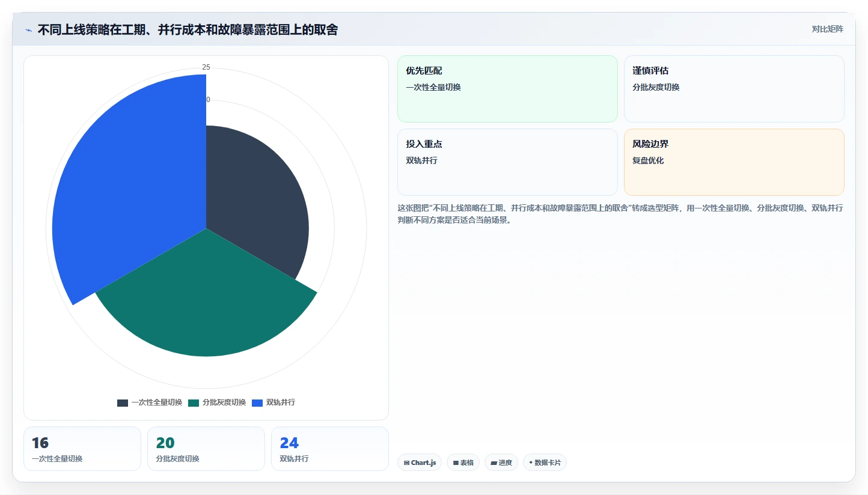
Task: Toggle 分批灰度切换 legend swatch
Action: coord(194,402)
